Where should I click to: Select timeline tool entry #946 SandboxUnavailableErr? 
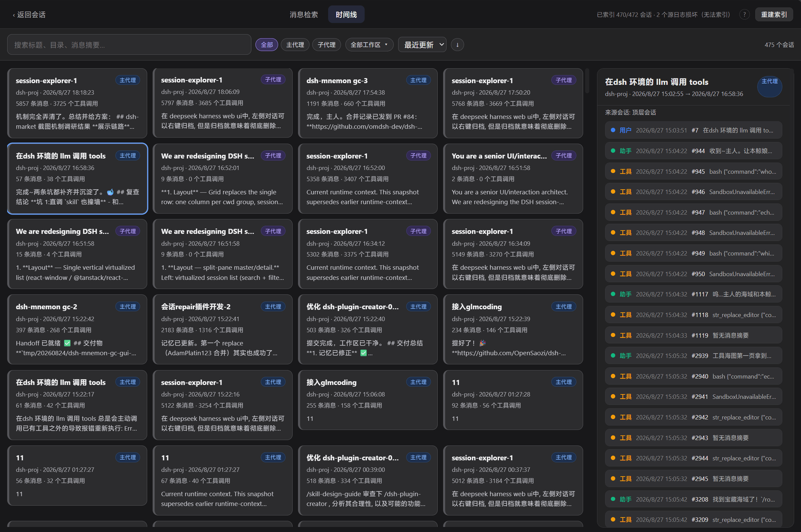[693, 192]
